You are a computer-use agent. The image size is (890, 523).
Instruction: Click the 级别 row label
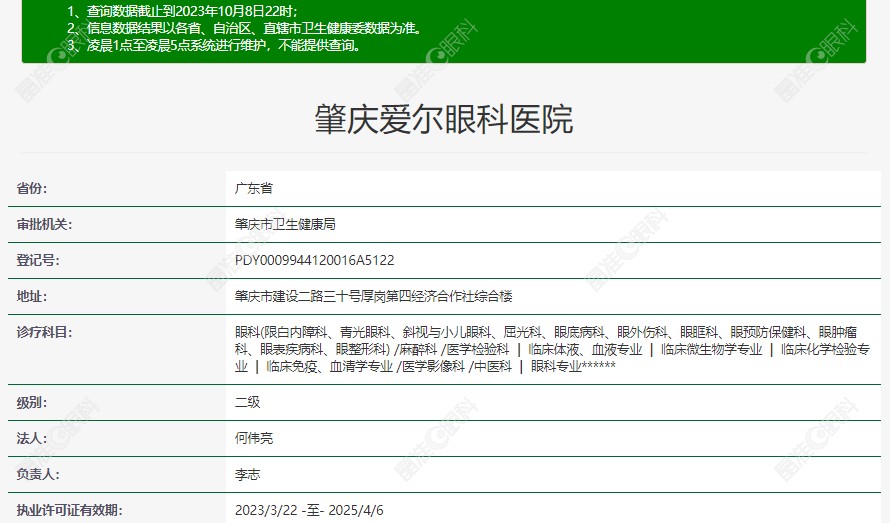pyautogui.click(x=32, y=402)
